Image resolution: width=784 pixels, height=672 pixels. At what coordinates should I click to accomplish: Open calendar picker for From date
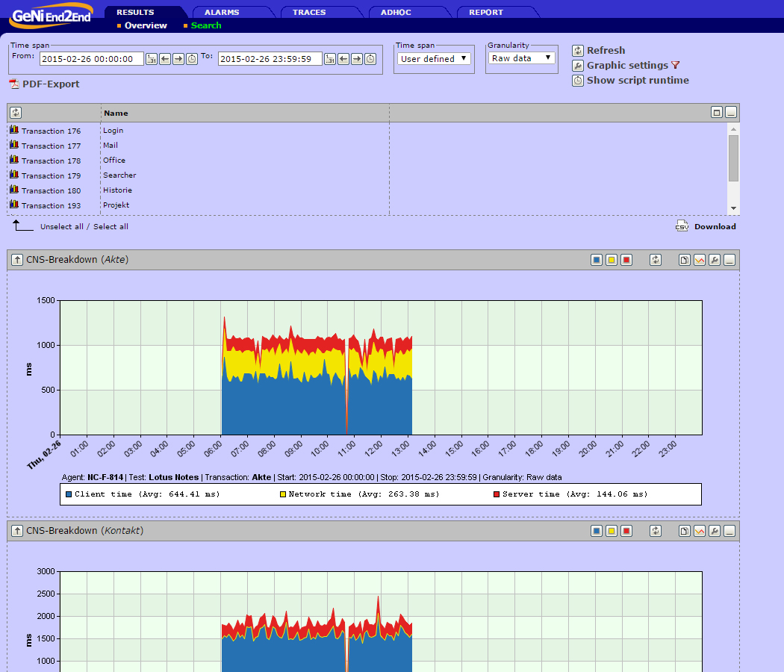tap(152, 59)
